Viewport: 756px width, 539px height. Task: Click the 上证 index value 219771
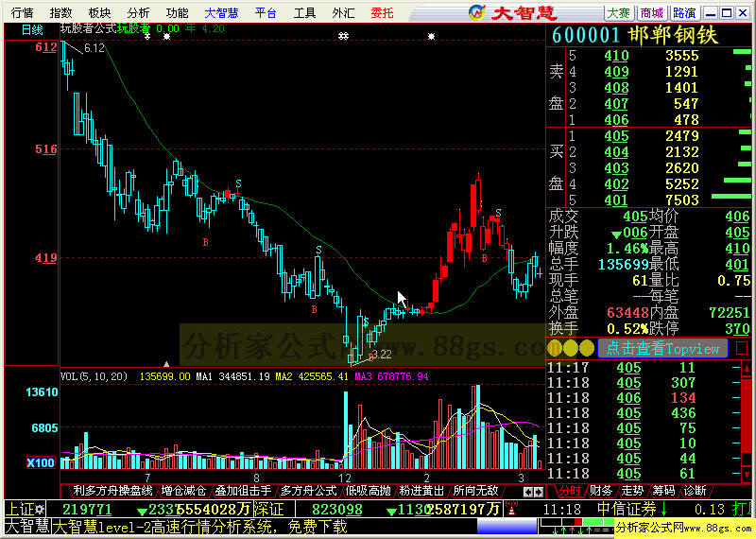tap(87, 509)
